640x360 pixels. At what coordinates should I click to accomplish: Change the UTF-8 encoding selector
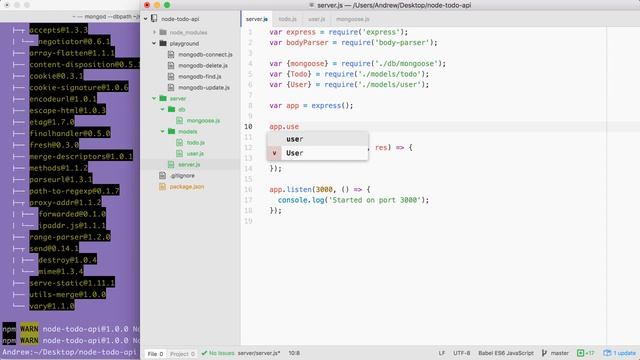(x=461, y=353)
